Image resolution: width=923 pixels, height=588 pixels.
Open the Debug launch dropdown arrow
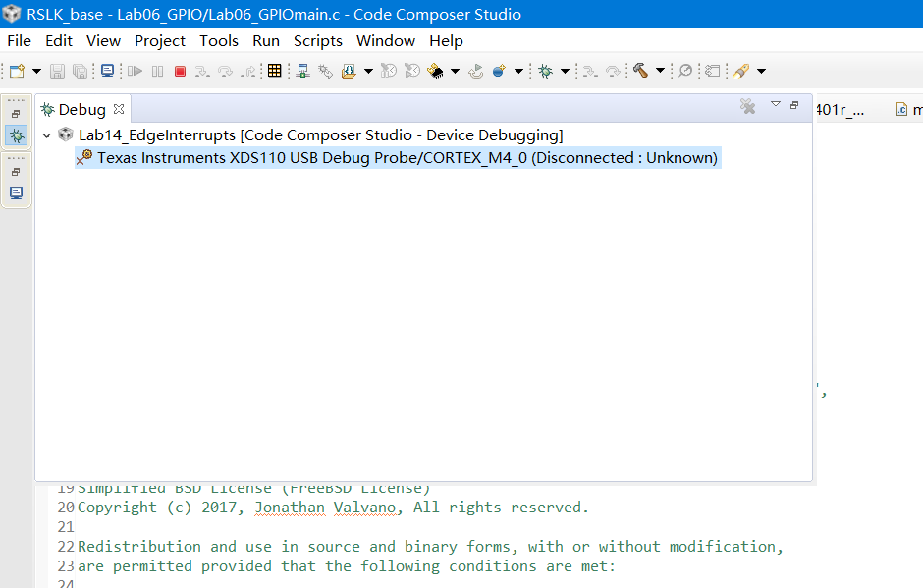click(x=566, y=72)
